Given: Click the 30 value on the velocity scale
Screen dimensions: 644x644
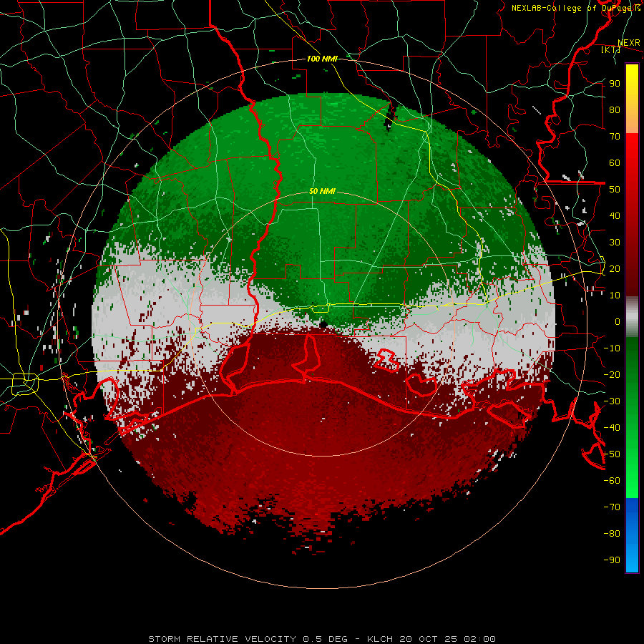Looking at the screenshot, I should 615,243.
